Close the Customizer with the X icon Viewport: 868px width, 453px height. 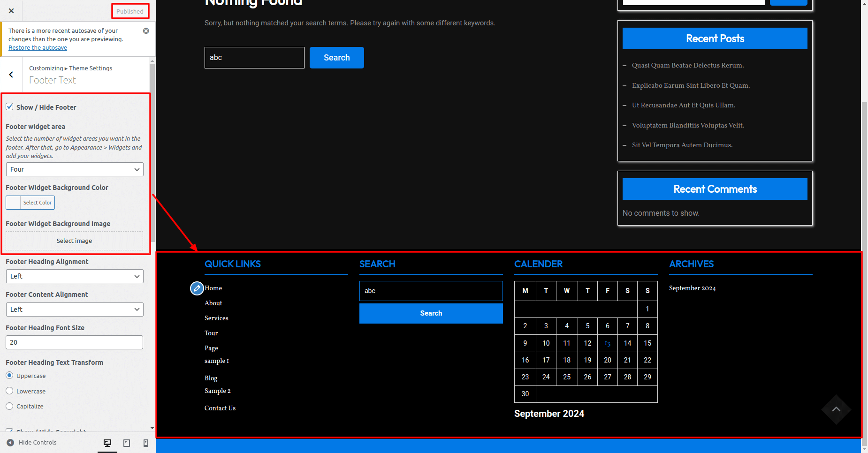[11, 11]
